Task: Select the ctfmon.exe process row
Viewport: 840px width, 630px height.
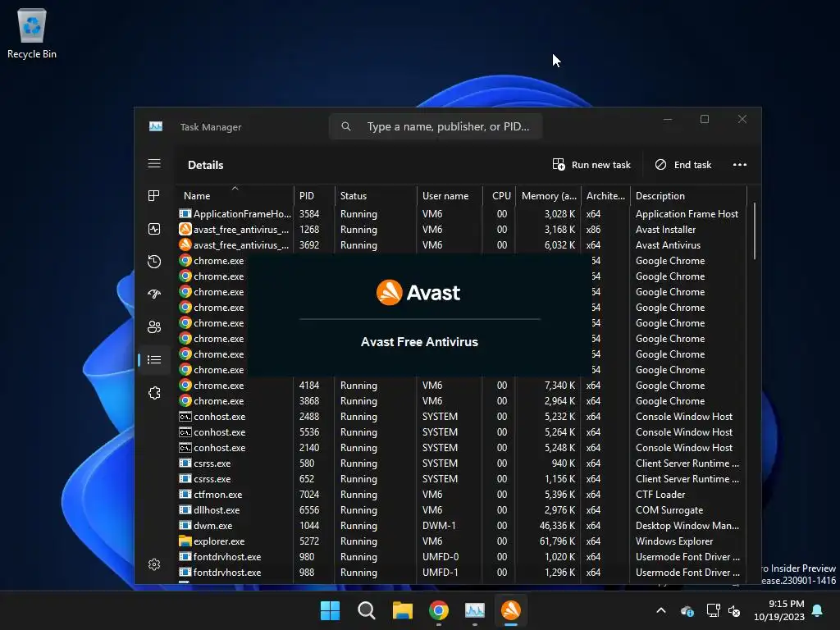Action: pos(461,495)
